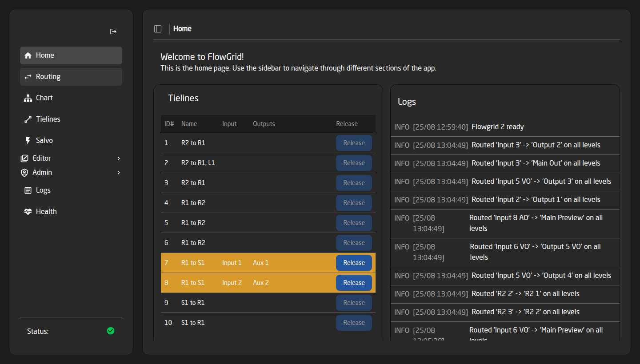
Task: Click 'S1 to R1' name in row 10
Action: pos(193,323)
